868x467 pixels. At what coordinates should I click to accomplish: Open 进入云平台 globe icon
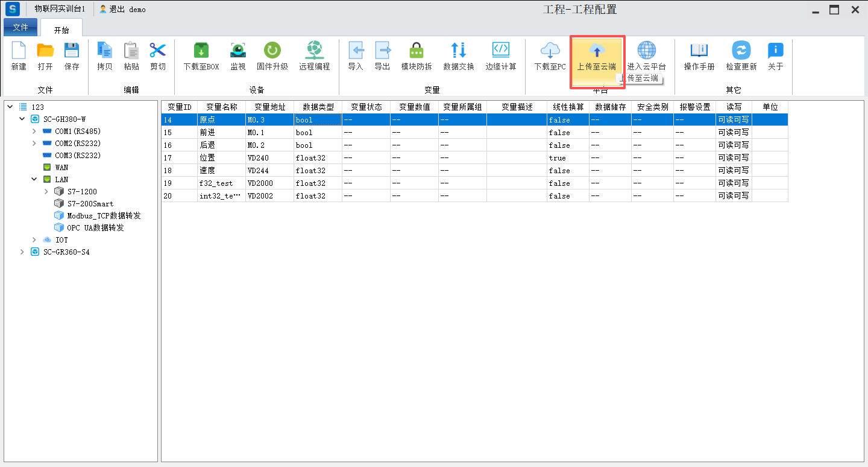coord(646,51)
